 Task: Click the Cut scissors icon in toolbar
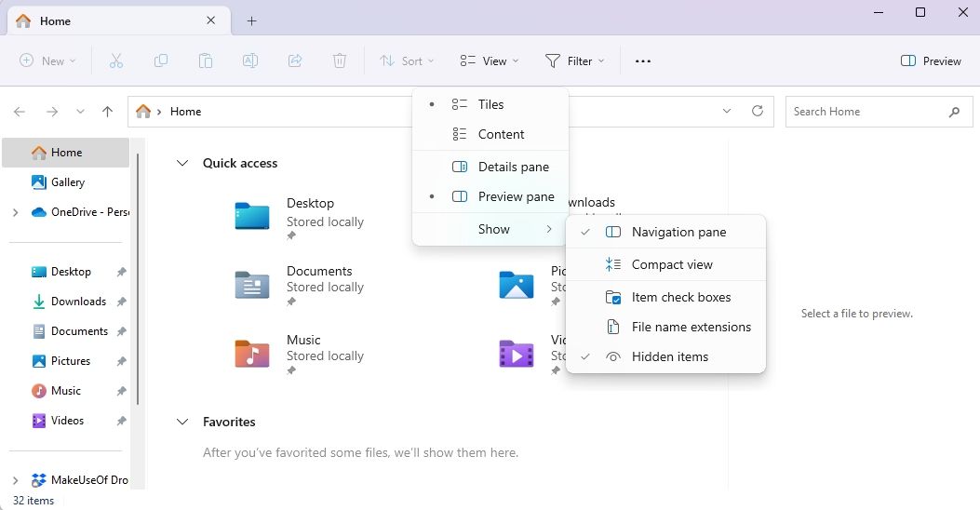tap(116, 61)
